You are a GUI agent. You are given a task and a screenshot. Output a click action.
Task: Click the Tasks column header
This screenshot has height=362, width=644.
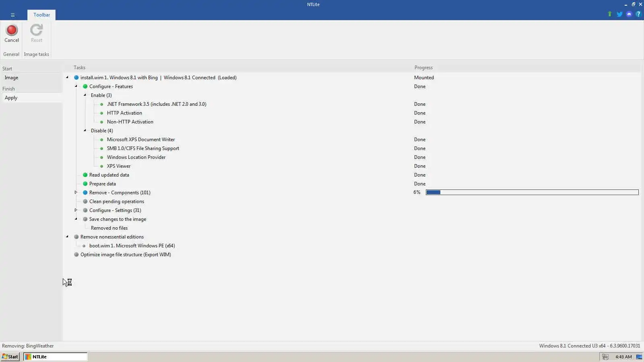pos(79,68)
